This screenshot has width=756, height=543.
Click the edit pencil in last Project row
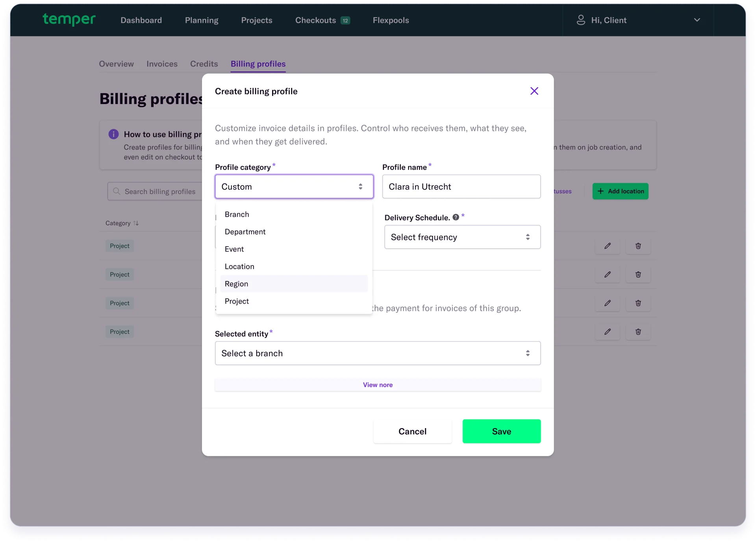[x=607, y=332]
